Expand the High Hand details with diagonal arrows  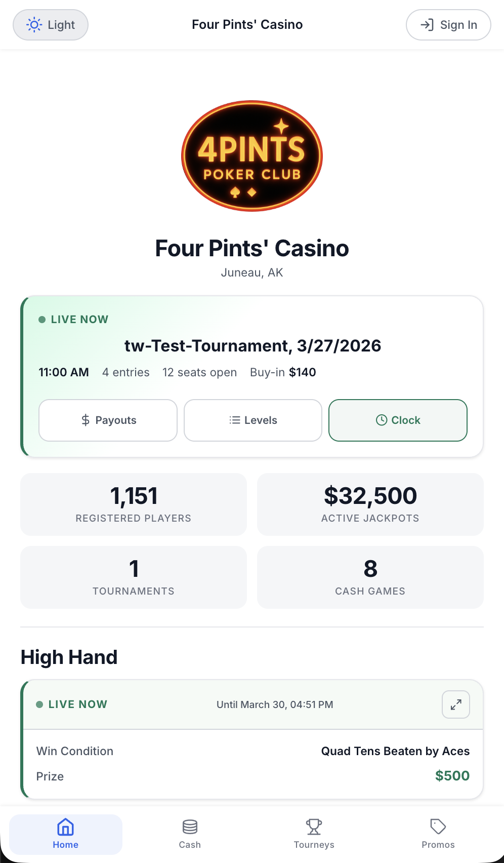[455, 704]
